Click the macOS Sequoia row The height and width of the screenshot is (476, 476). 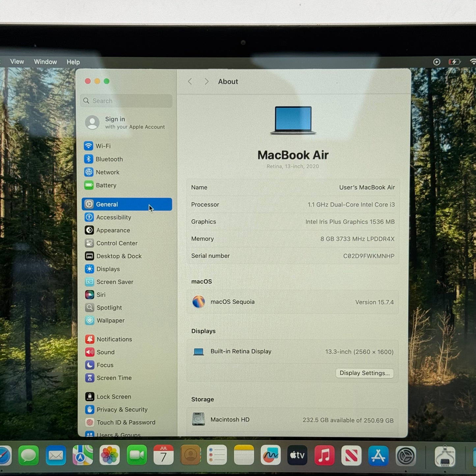(x=293, y=302)
